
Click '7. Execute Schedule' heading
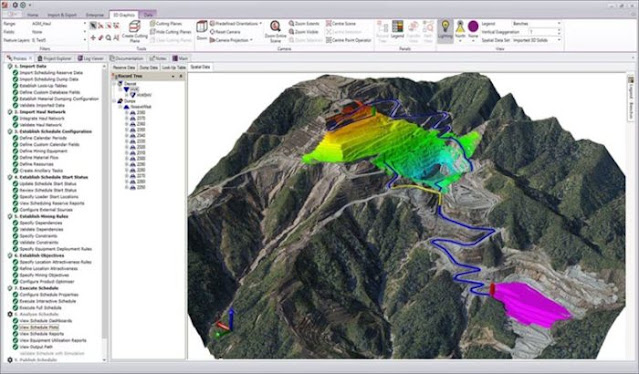[36, 288]
